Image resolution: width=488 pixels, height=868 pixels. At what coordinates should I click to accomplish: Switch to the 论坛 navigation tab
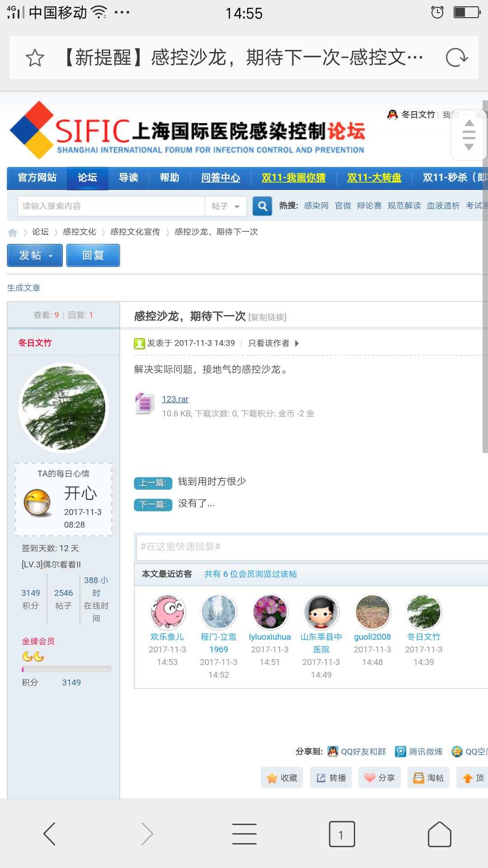pyautogui.click(x=87, y=178)
